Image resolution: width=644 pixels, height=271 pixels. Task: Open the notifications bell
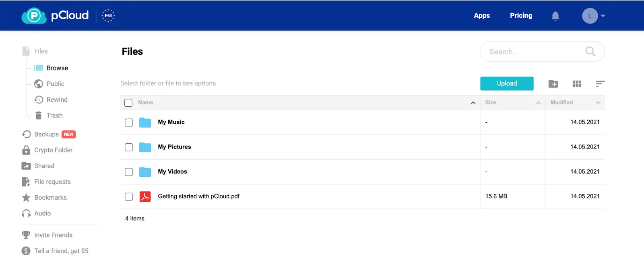(555, 16)
